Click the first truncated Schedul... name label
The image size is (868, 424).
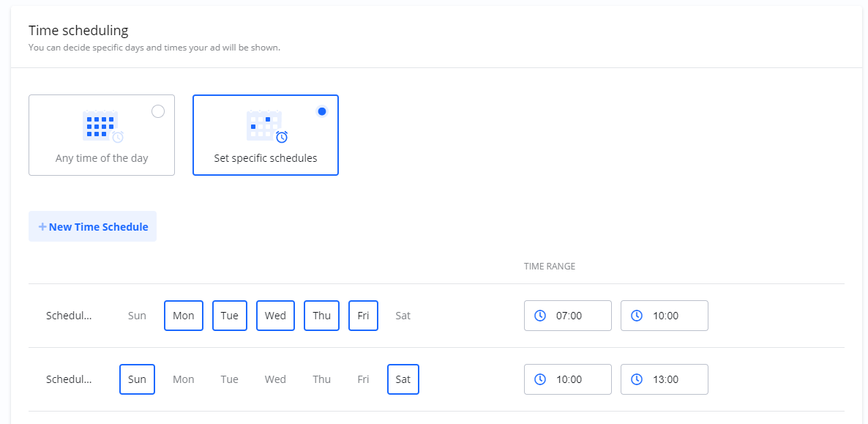pyautogui.click(x=69, y=316)
